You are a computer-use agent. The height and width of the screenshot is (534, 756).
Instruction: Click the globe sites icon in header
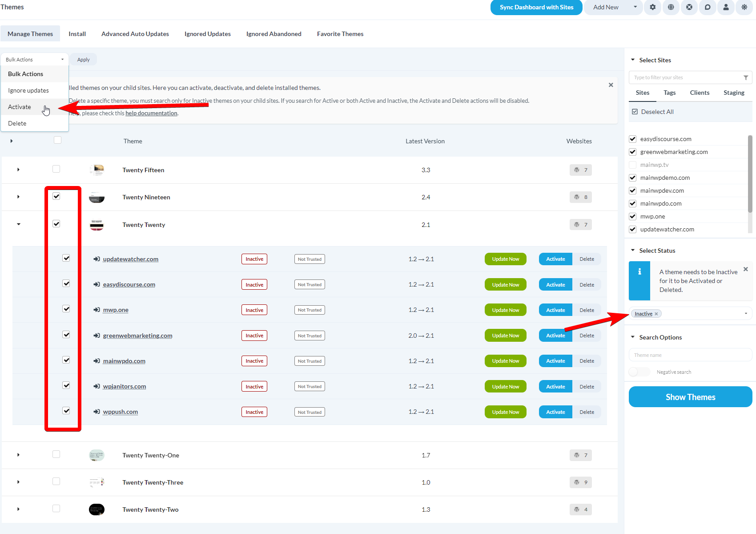click(x=671, y=7)
